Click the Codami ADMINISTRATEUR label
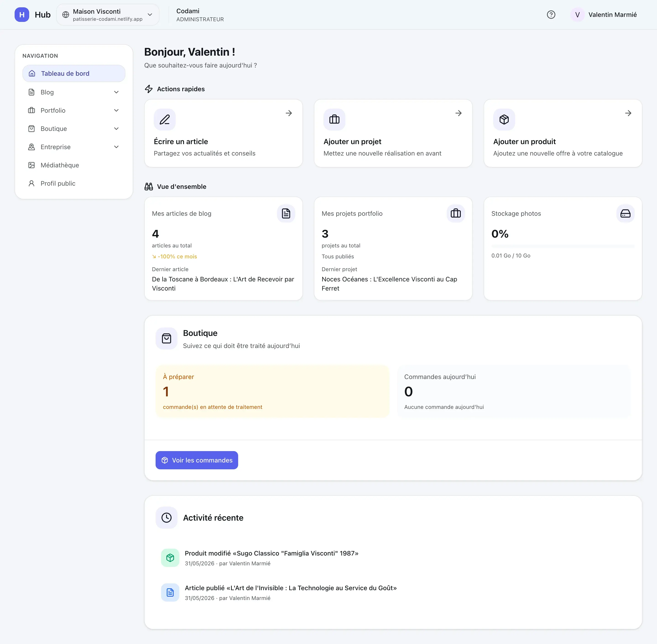Screen dimensions: 657x644 (x=200, y=15)
